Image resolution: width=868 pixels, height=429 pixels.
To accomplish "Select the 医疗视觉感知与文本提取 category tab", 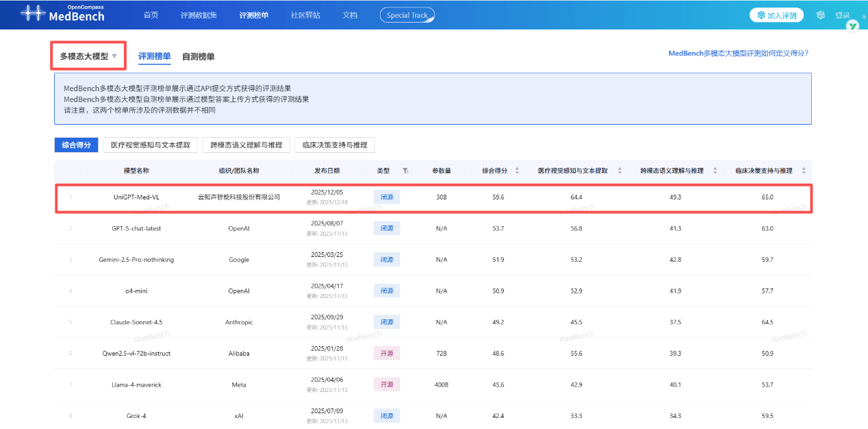I will 151,145.
